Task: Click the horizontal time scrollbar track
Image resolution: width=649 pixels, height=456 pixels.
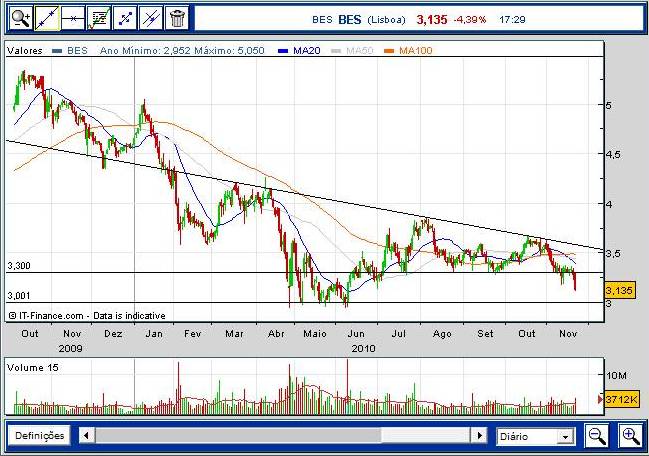Action: (283, 436)
